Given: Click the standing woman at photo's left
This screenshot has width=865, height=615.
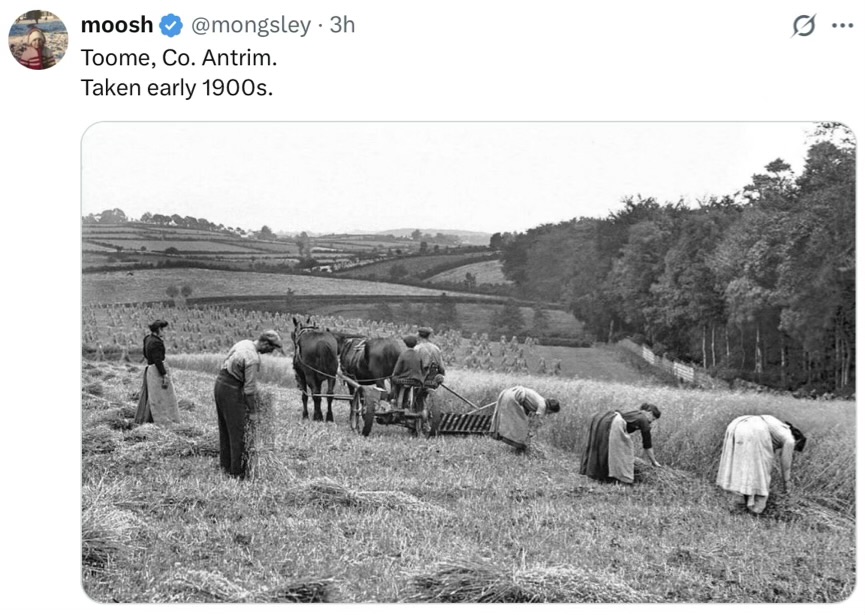Looking at the screenshot, I should [157, 372].
